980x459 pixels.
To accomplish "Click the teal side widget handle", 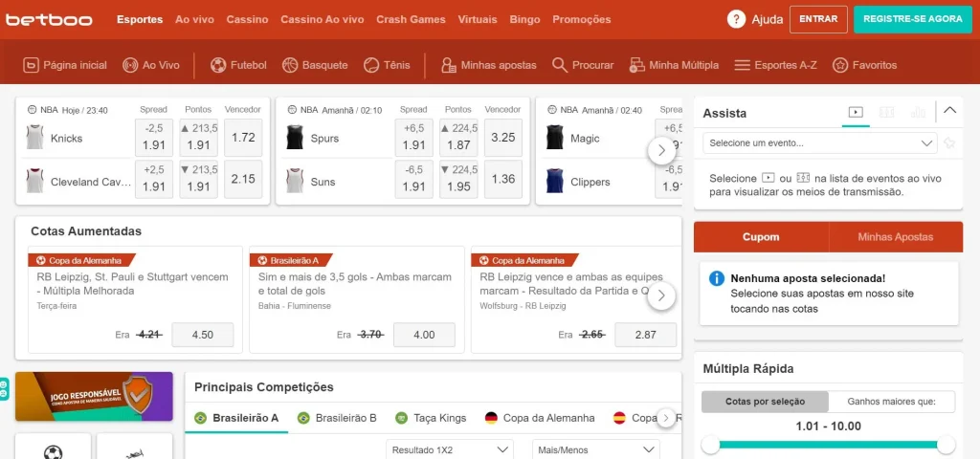I will pos(4,390).
